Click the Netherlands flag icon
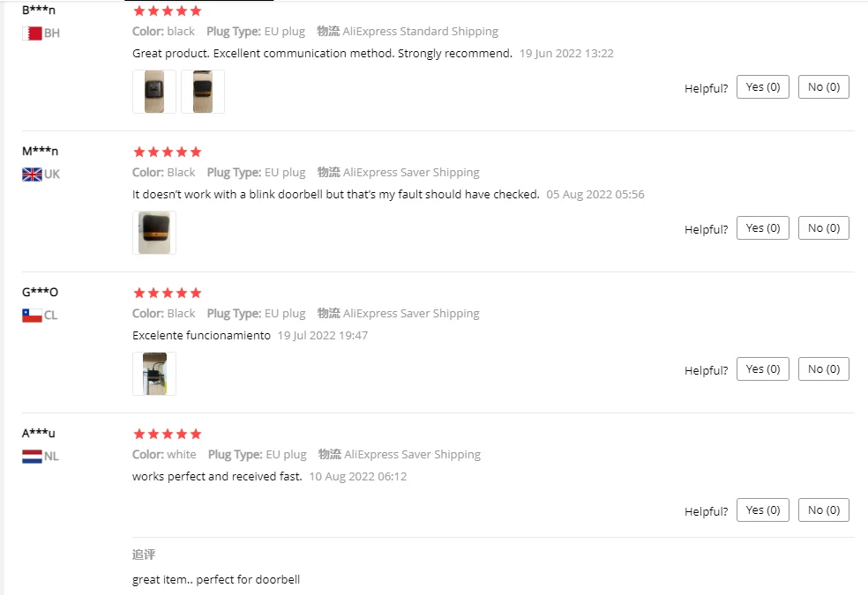The width and height of the screenshot is (868, 595). coord(32,457)
